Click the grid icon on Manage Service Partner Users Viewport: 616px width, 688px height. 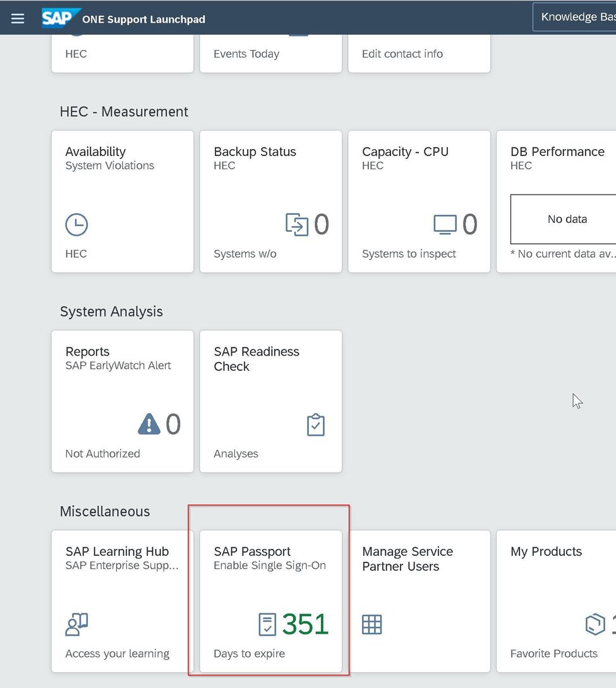pyautogui.click(x=372, y=624)
